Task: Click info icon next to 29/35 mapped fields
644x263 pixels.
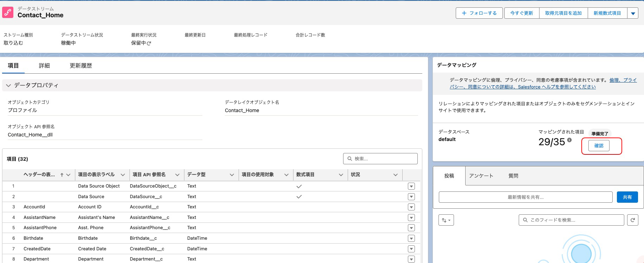Action: (569, 140)
